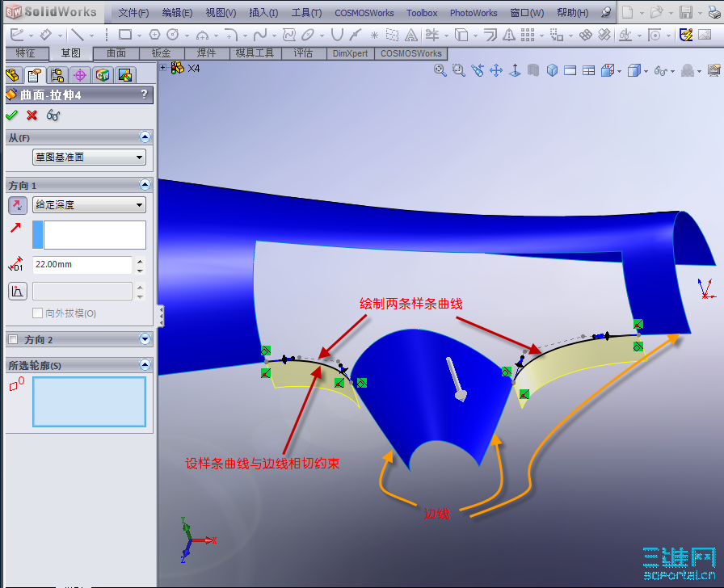Viewport: 724px width, 588px height.
Task: Select the Sketch Fillet tool
Action: (x=231, y=35)
